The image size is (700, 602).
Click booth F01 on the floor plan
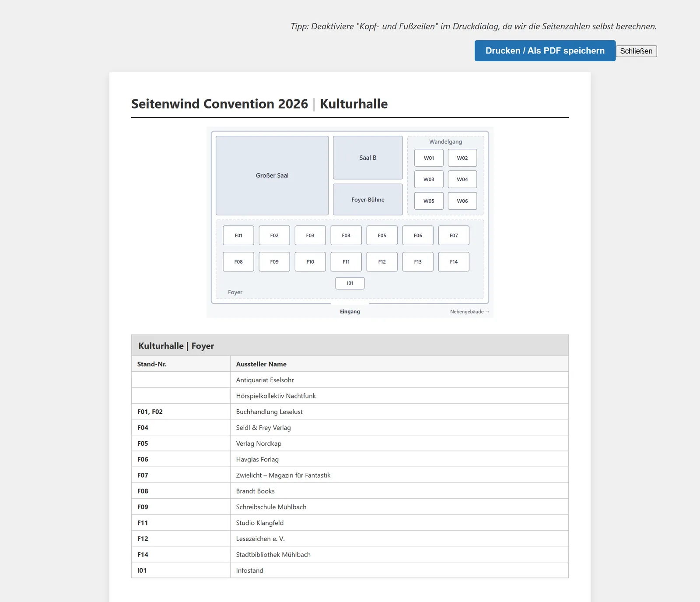tap(238, 236)
